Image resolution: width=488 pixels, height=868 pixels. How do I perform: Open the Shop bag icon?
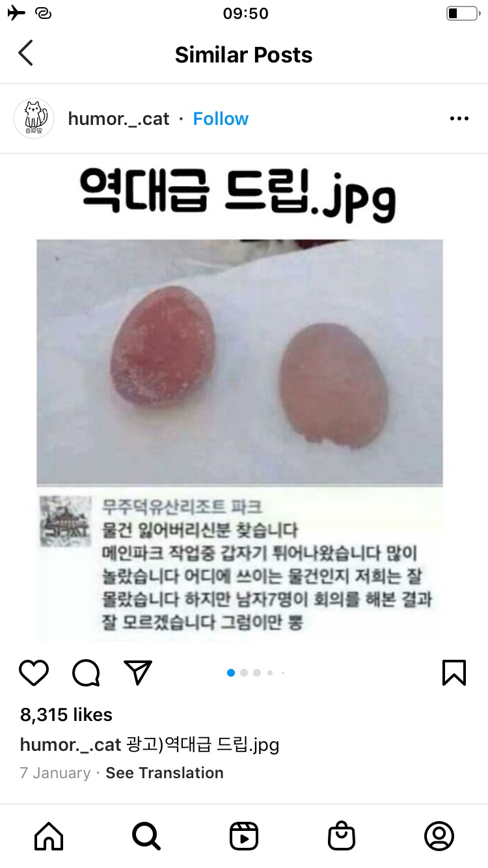tap(342, 836)
